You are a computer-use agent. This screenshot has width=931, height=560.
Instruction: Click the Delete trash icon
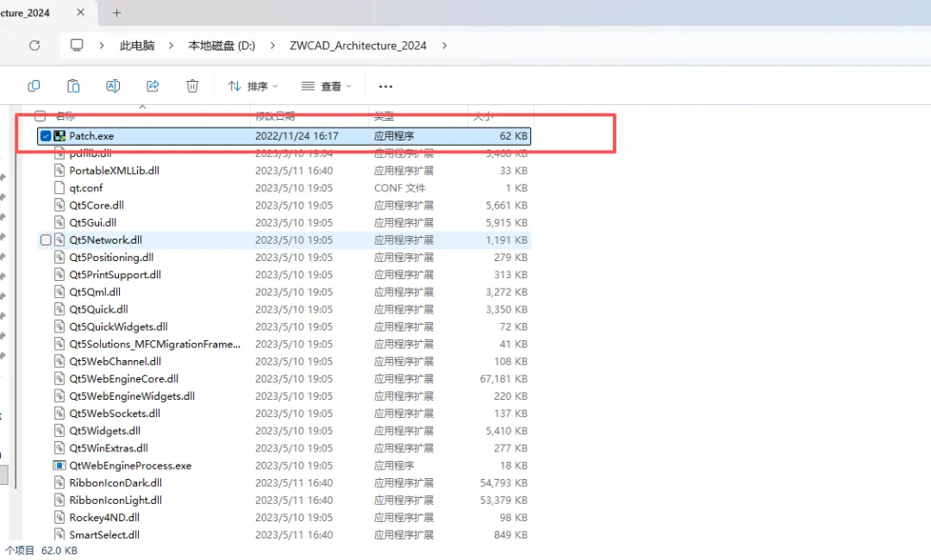point(192,86)
